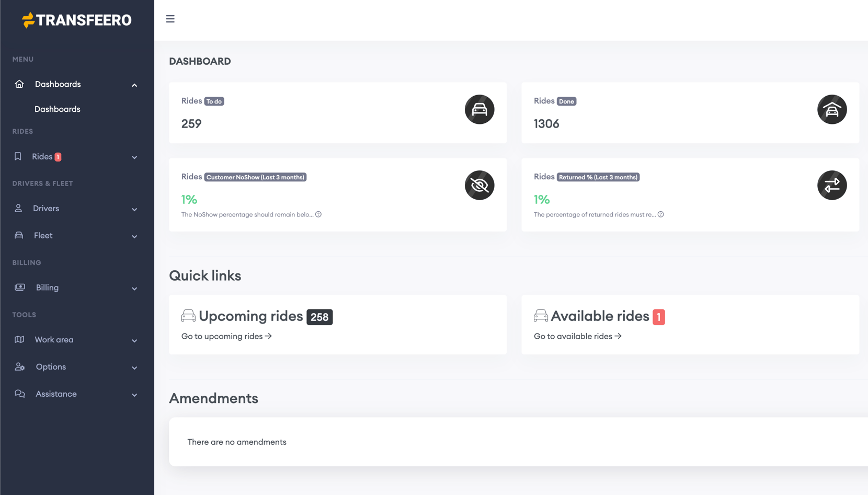Image resolution: width=868 pixels, height=495 pixels.
Task: Click the Assistance chat icon
Action: (19, 394)
